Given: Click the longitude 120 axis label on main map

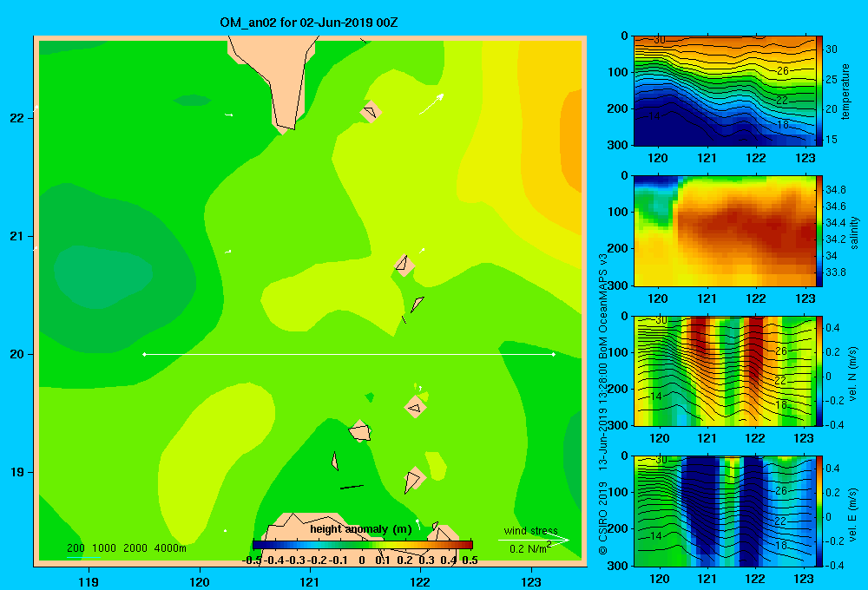Looking at the screenshot, I should coord(200,581).
